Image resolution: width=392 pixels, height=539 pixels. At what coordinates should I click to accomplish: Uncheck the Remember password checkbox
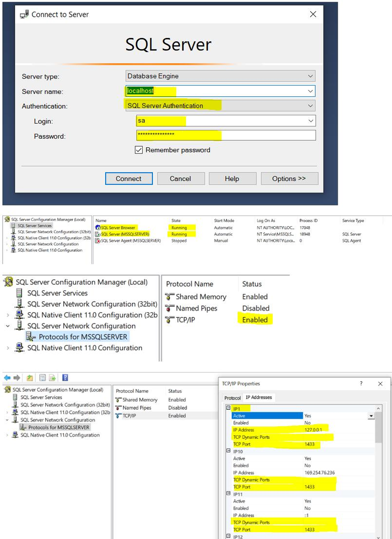click(138, 150)
